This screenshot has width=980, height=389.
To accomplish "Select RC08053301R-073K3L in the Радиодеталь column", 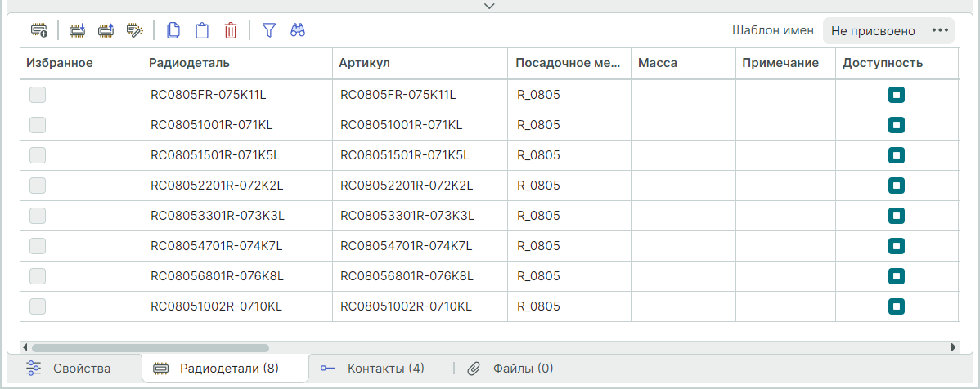I will (x=237, y=216).
